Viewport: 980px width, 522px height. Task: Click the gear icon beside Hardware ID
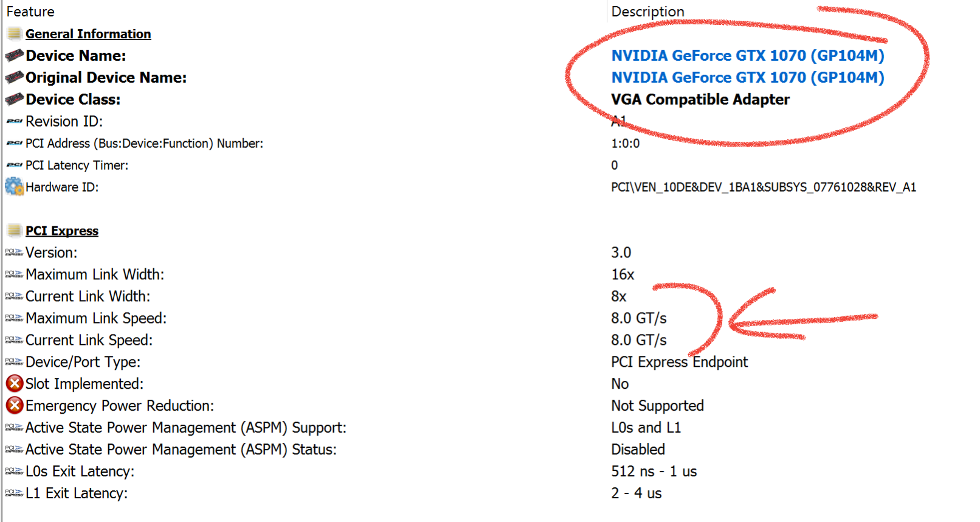tap(14, 187)
